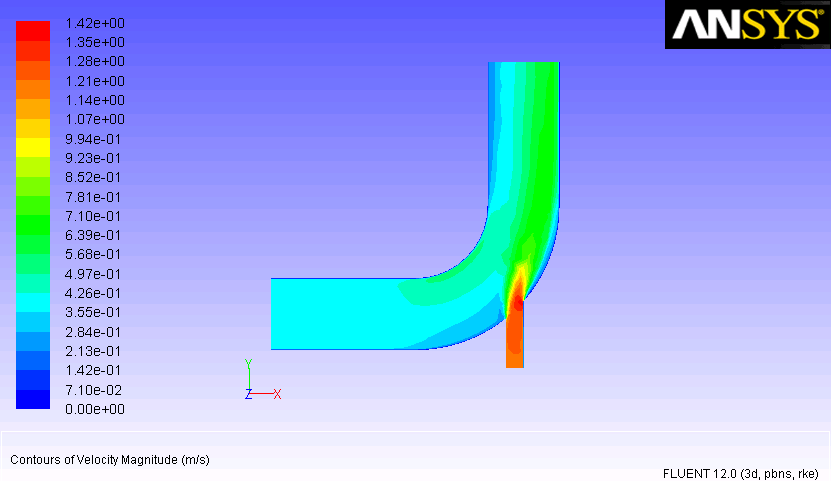Click the legend value 1.42e+00
The width and height of the screenshot is (831, 491).
95,23
